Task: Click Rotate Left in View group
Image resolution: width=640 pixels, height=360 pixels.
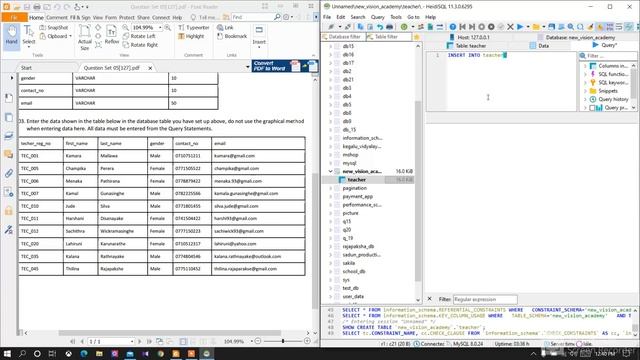Action: click(x=139, y=36)
